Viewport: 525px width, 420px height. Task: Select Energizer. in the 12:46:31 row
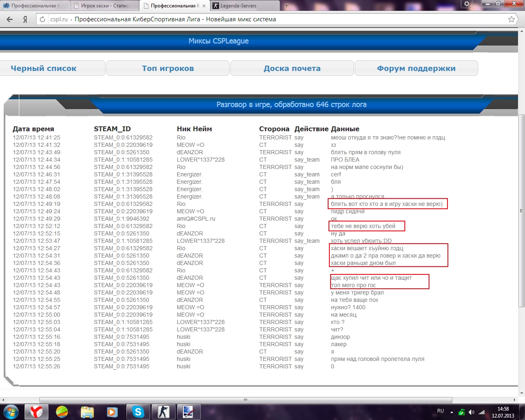pos(189,174)
